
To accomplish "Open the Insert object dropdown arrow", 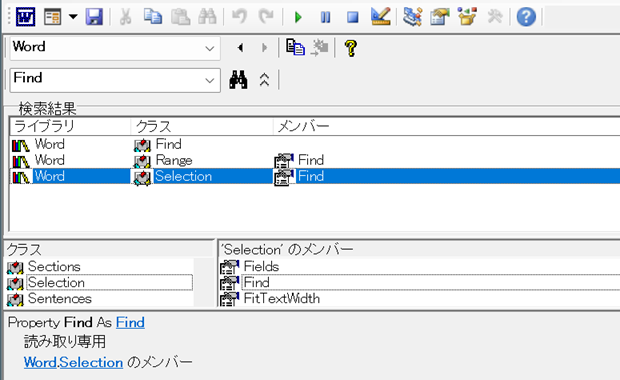I will click(x=73, y=17).
